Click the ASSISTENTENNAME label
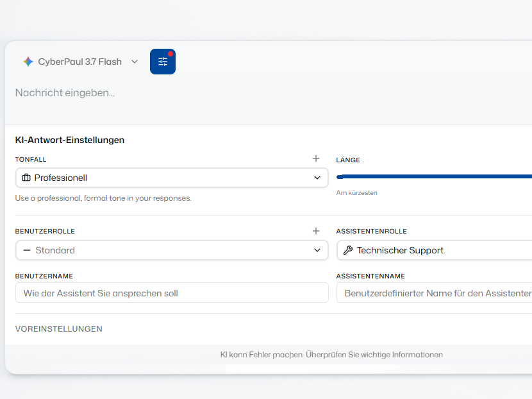532x399 pixels. [x=370, y=276]
